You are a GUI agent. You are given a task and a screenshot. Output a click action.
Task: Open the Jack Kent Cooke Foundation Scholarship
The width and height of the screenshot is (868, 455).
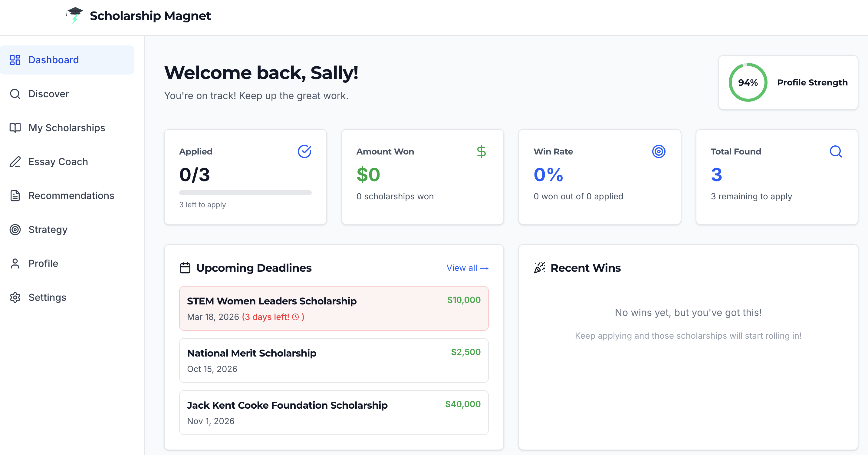(x=333, y=412)
